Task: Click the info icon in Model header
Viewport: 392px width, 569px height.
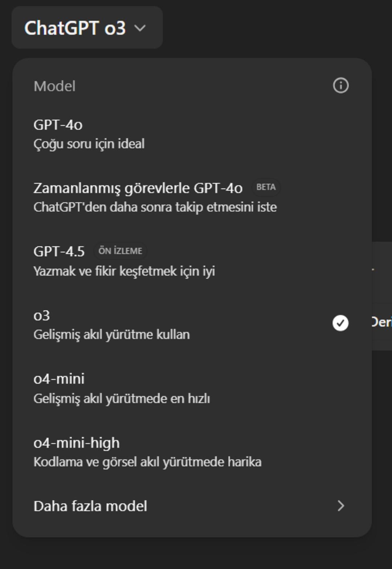Action: click(340, 86)
